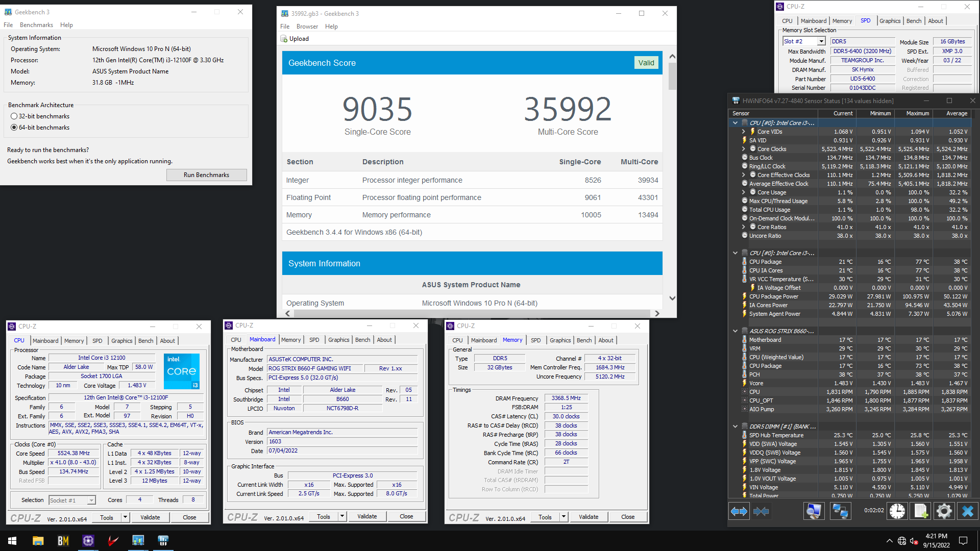The image size is (980, 551).
Task: Click HWiNFO logging sheet-plus icon
Action: point(921,511)
